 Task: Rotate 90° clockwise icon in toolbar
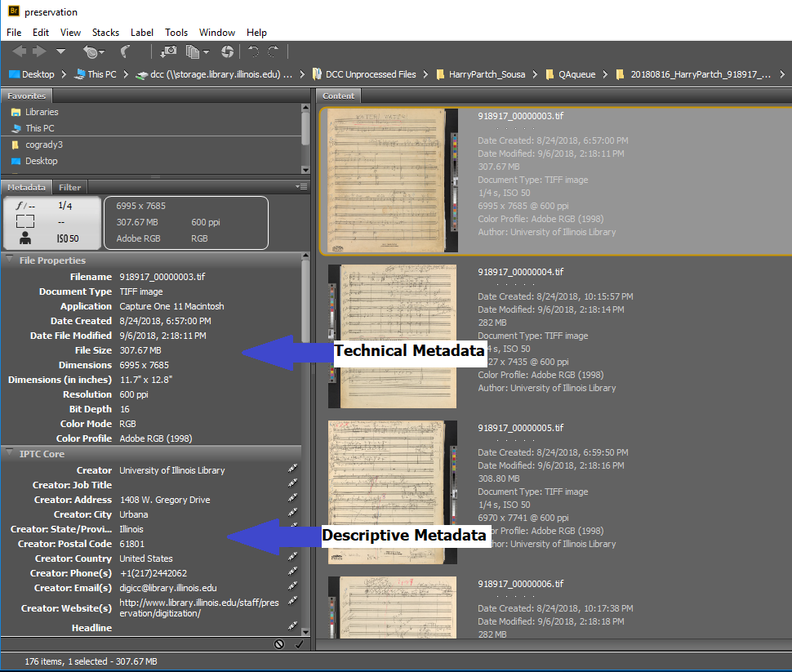pos(274,51)
